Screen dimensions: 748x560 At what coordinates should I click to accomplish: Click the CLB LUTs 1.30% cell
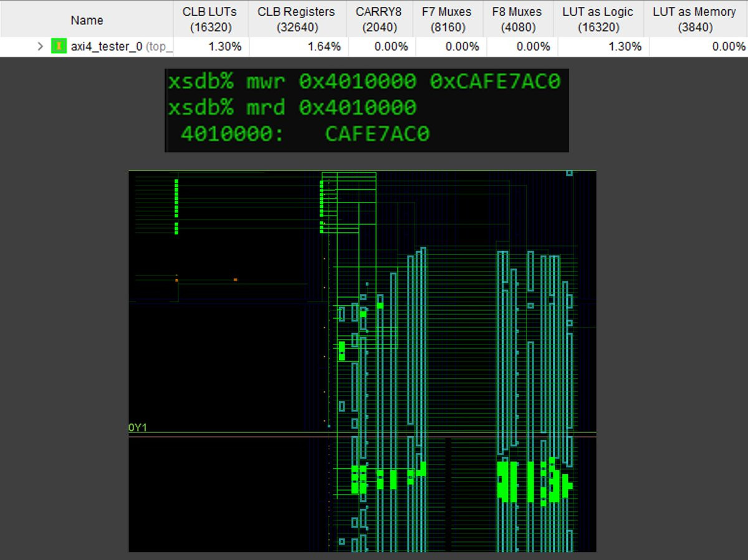coord(211,47)
